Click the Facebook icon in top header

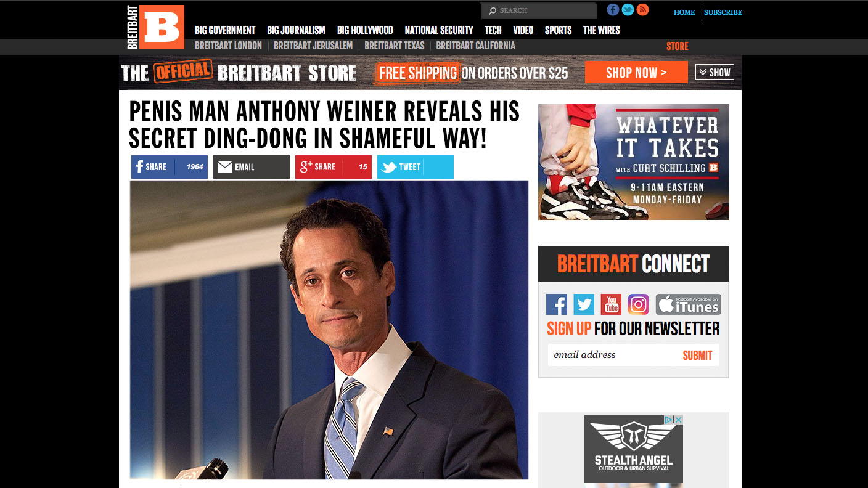click(613, 10)
